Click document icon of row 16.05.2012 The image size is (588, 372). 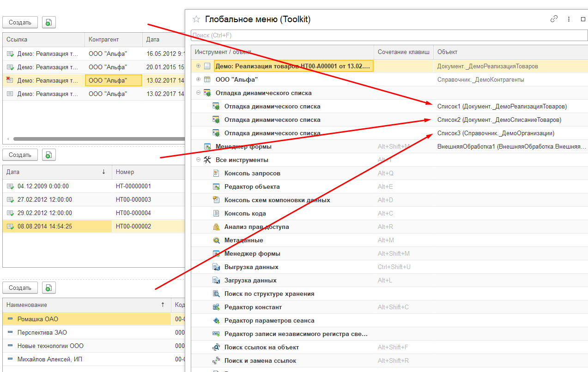(x=10, y=54)
